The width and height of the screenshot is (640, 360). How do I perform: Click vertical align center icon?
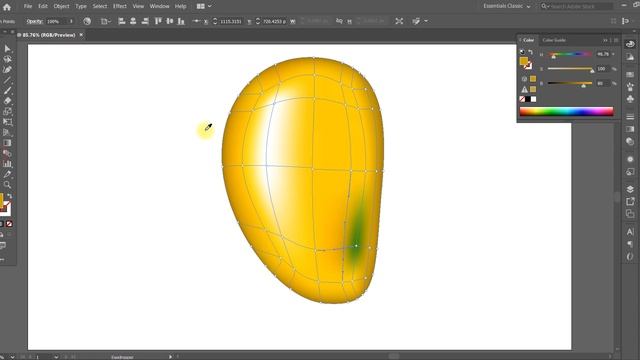[170, 21]
